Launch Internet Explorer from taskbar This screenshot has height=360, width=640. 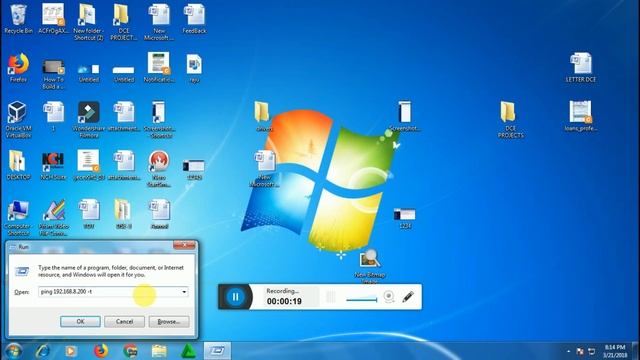pyautogui.click(x=42, y=351)
